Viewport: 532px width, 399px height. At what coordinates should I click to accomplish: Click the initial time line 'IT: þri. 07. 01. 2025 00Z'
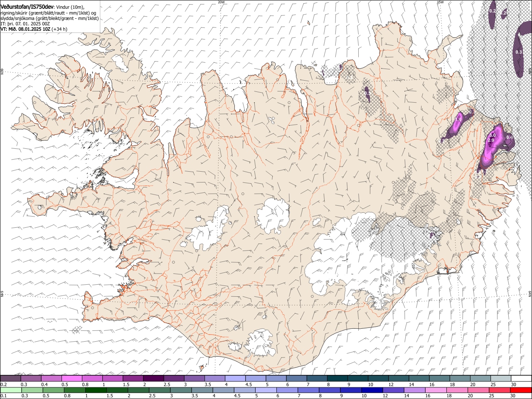(25, 24)
